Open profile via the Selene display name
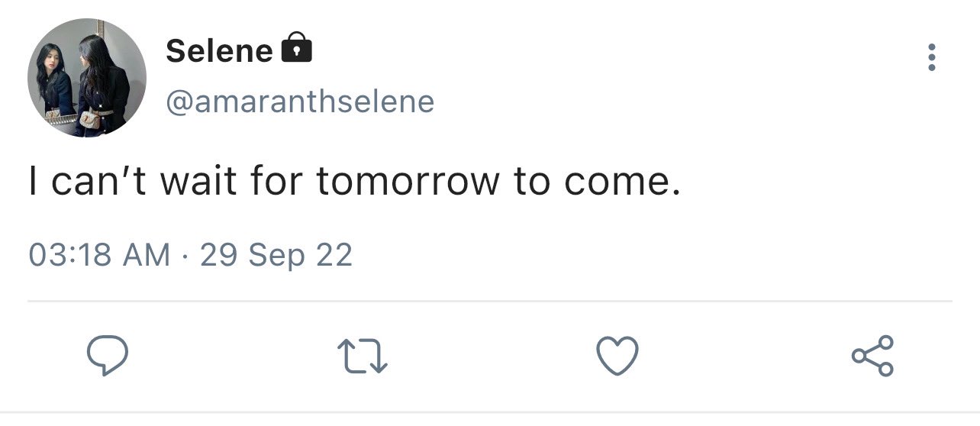980x426 pixels. pyautogui.click(x=219, y=50)
